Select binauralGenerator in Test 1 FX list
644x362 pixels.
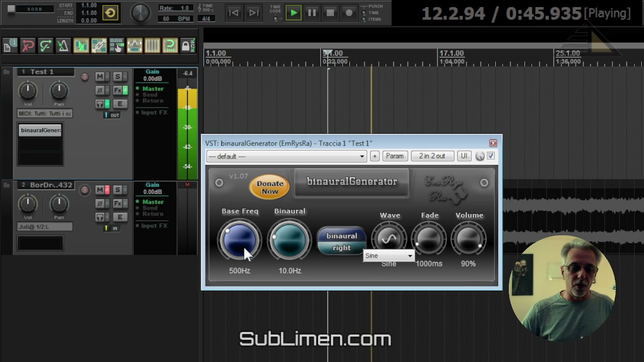tap(40, 130)
